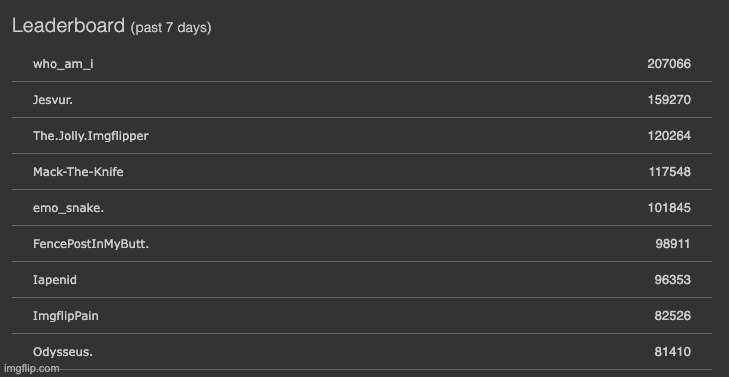Open the Jesvur. user profile
The height and width of the screenshot is (377, 729).
(x=53, y=99)
